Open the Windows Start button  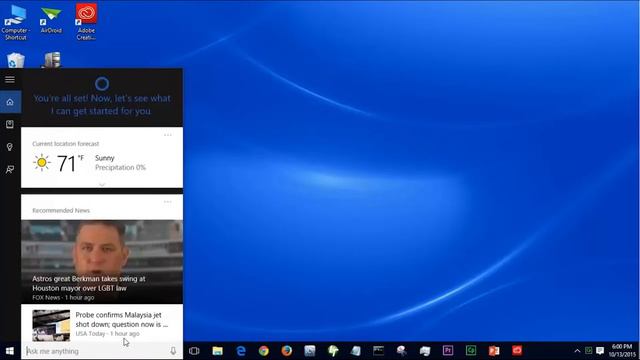point(10,351)
